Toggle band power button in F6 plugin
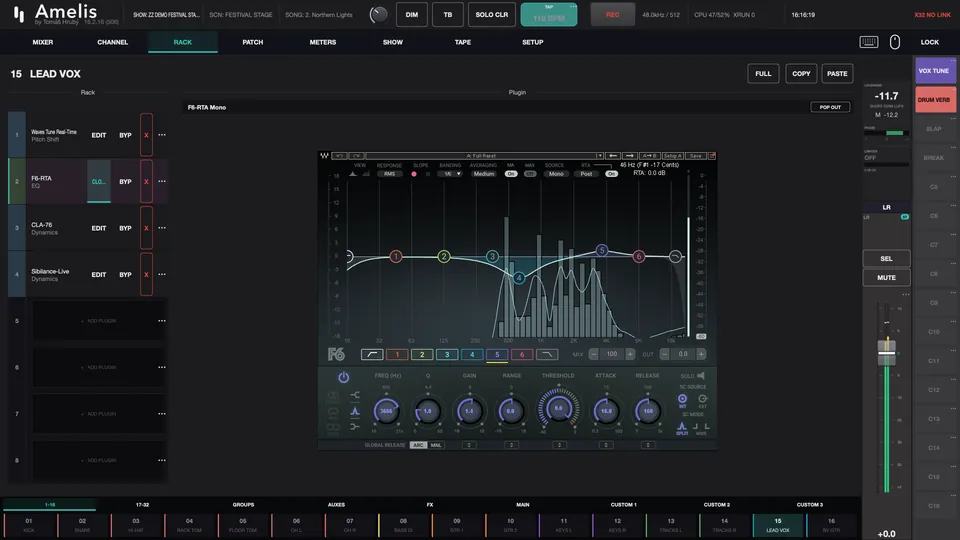This screenshot has width=960, height=540. coord(343,377)
